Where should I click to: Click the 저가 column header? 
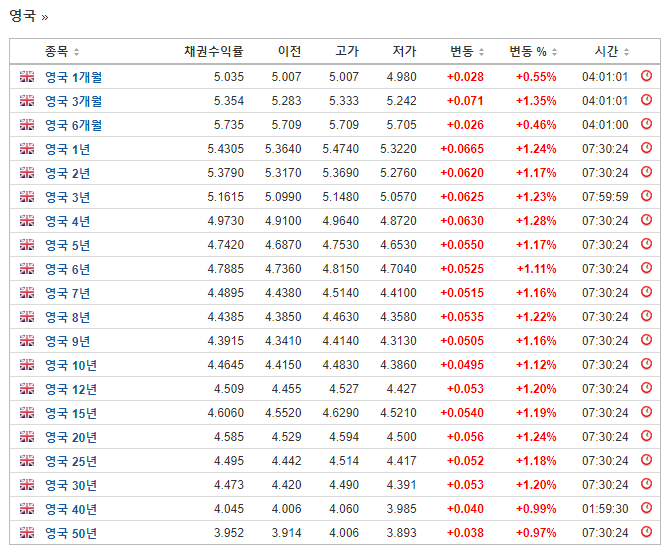tap(404, 51)
